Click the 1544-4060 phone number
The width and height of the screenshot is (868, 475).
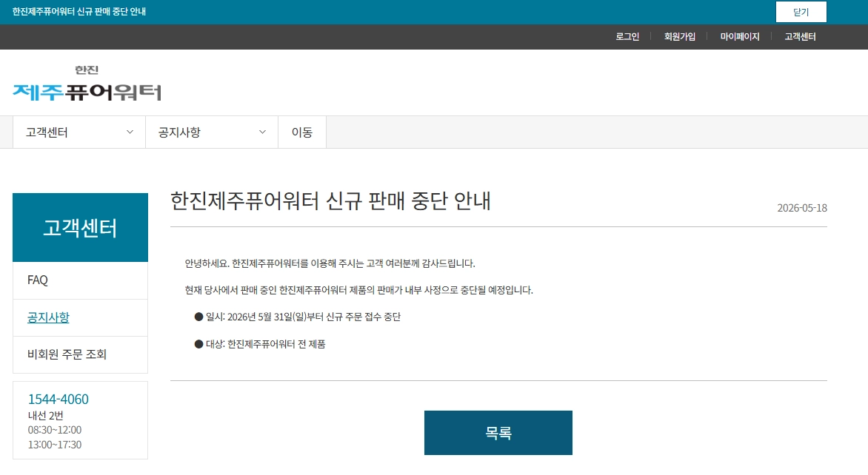click(58, 399)
